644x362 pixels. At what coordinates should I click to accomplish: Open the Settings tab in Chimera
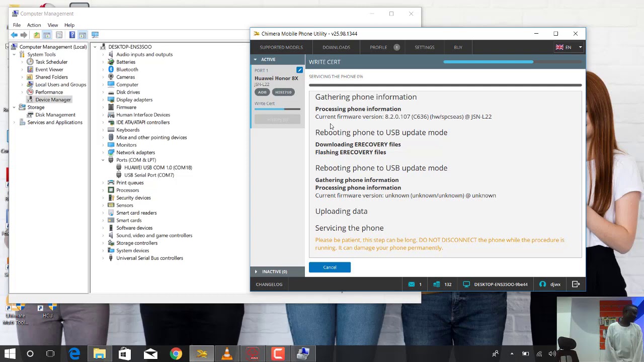pyautogui.click(x=424, y=47)
